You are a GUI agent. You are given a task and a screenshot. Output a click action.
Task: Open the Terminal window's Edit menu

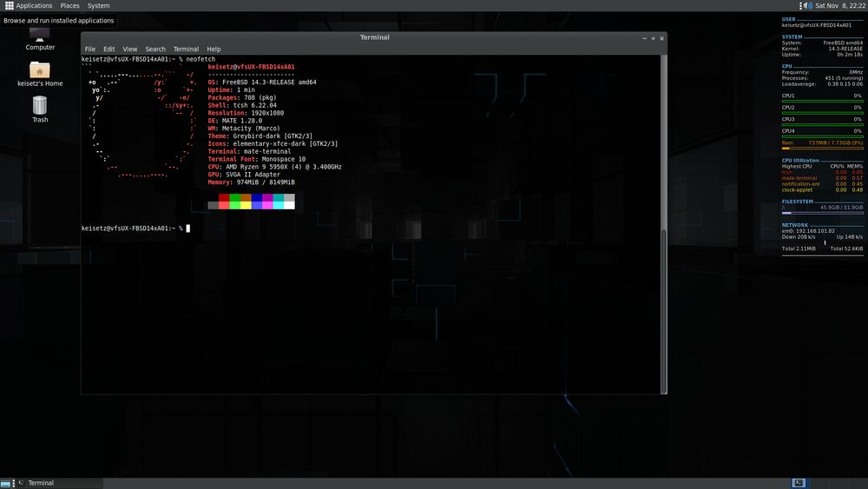(109, 50)
